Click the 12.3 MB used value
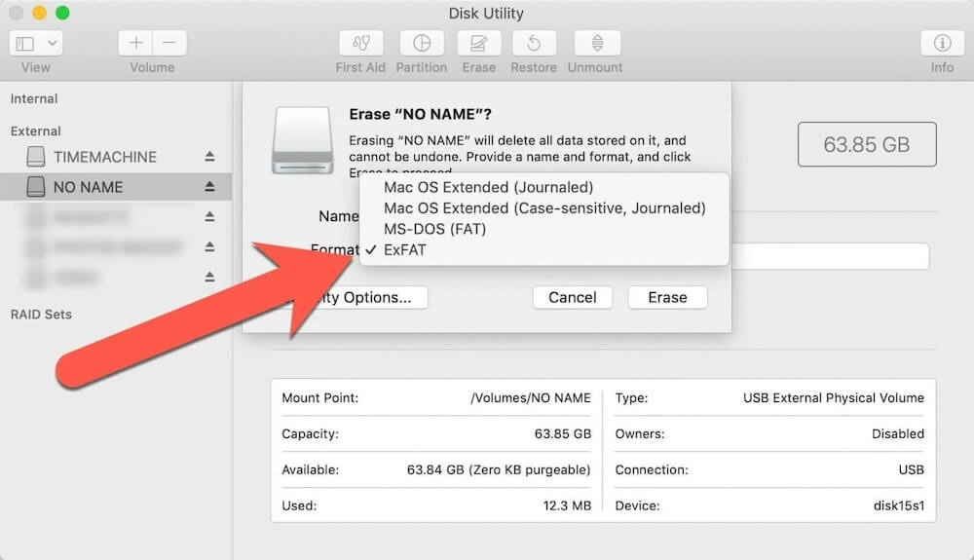This screenshot has height=560, width=974. click(567, 505)
